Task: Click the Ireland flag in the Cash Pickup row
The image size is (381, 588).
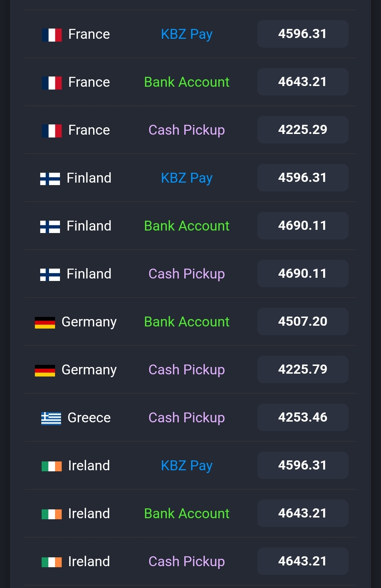Action: point(52,562)
